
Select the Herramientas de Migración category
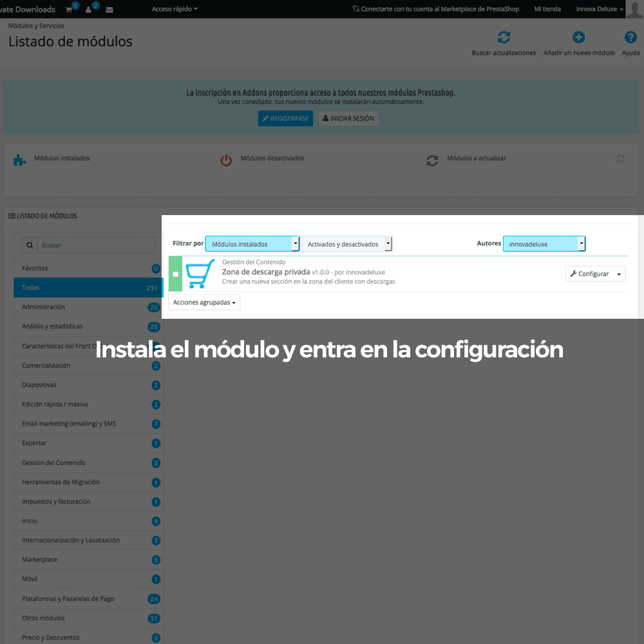[88, 482]
